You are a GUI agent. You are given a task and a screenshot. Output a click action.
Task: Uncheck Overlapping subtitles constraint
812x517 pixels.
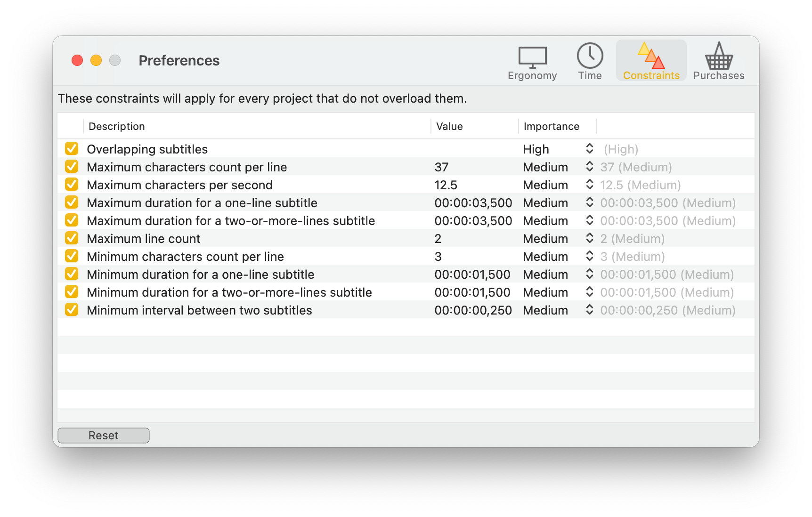point(72,149)
